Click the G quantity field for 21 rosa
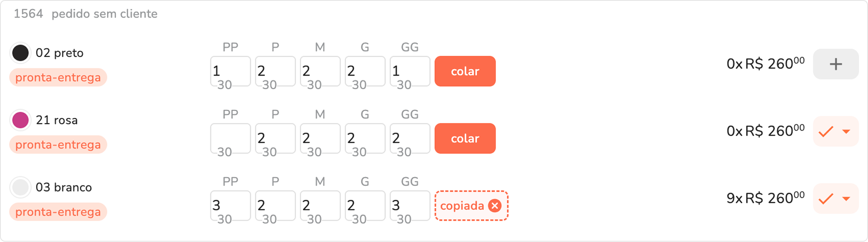 (365, 139)
